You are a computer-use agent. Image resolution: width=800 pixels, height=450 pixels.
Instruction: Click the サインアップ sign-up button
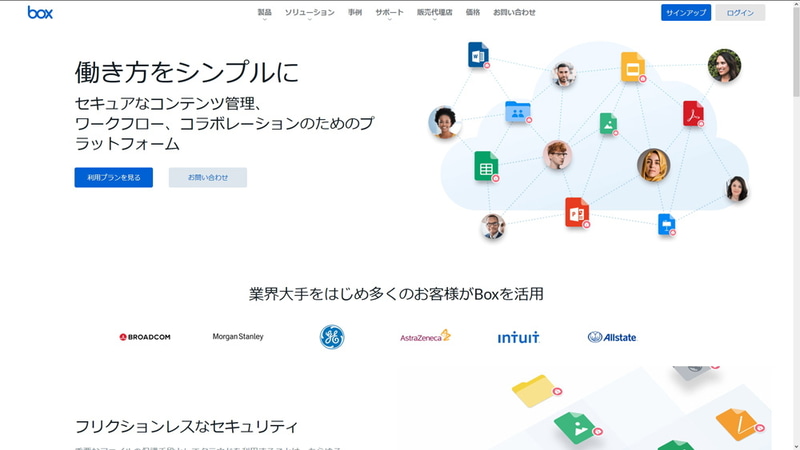[686, 13]
